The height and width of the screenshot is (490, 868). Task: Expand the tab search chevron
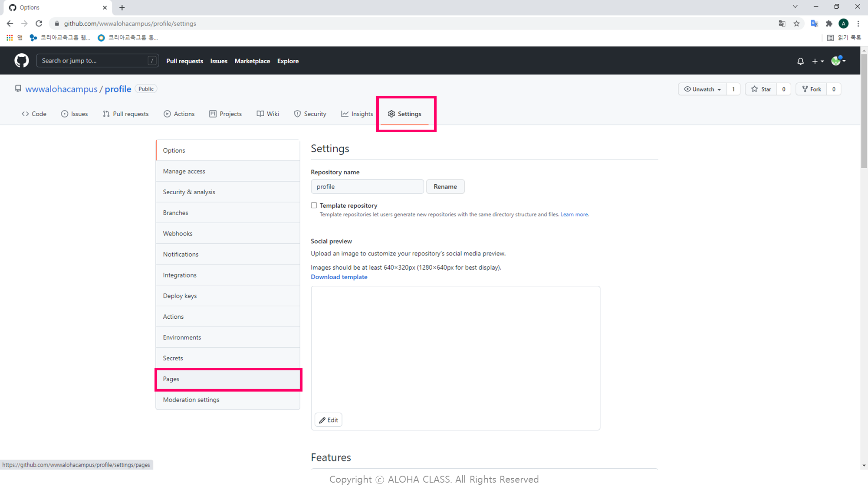coord(795,7)
